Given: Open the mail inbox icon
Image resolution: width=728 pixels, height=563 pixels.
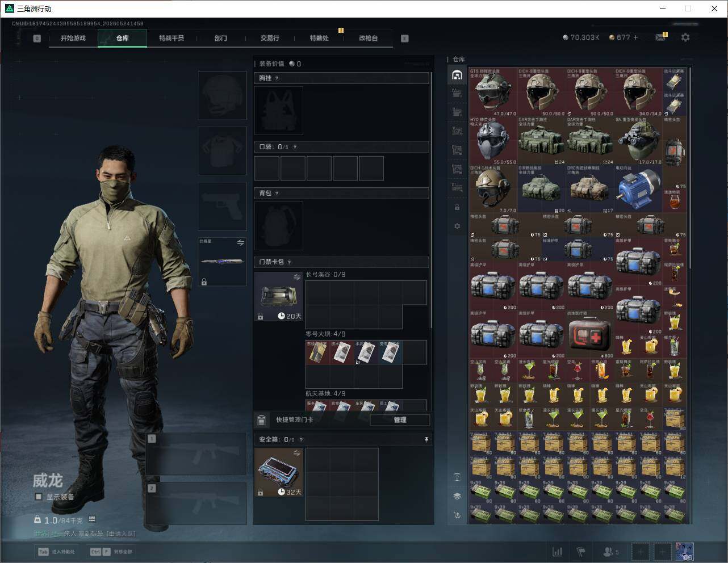Looking at the screenshot, I should 660,37.
